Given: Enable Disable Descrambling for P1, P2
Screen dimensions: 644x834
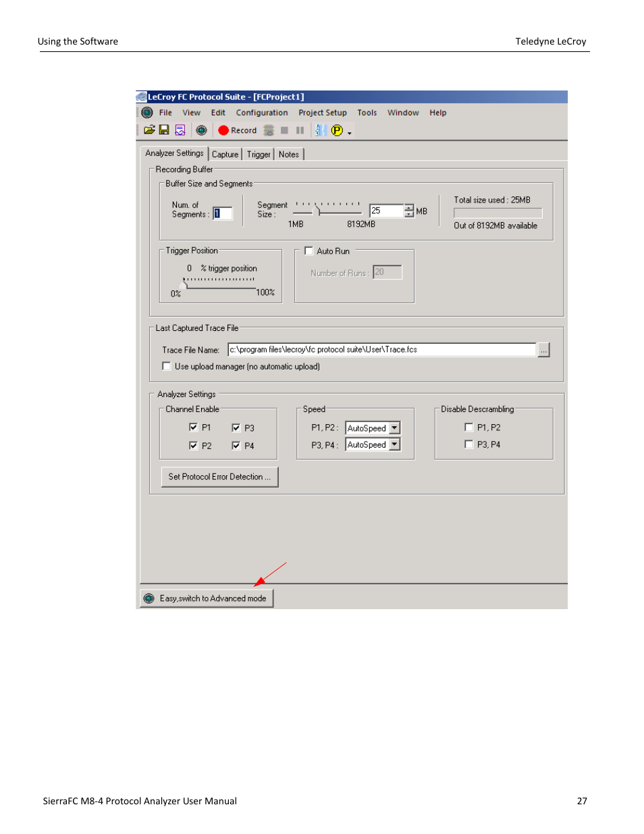Looking at the screenshot, I should (469, 427).
